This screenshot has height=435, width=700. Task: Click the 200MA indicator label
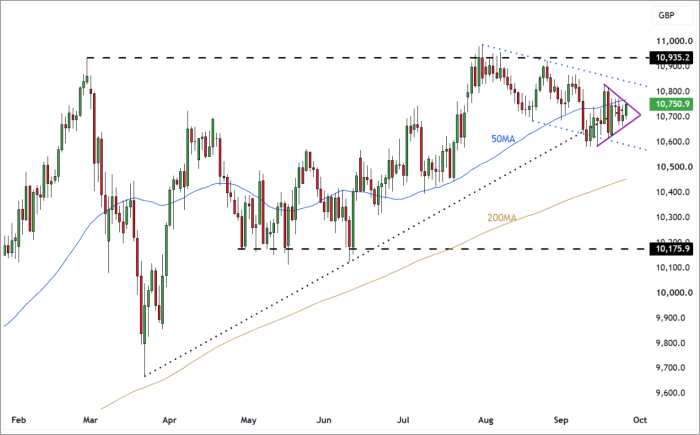tap(502, 218)
